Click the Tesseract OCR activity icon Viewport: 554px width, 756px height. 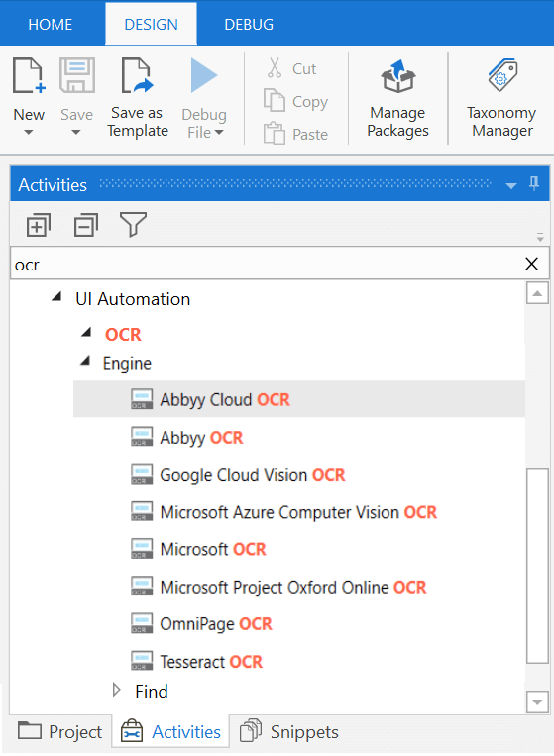(x=142, y=661)
